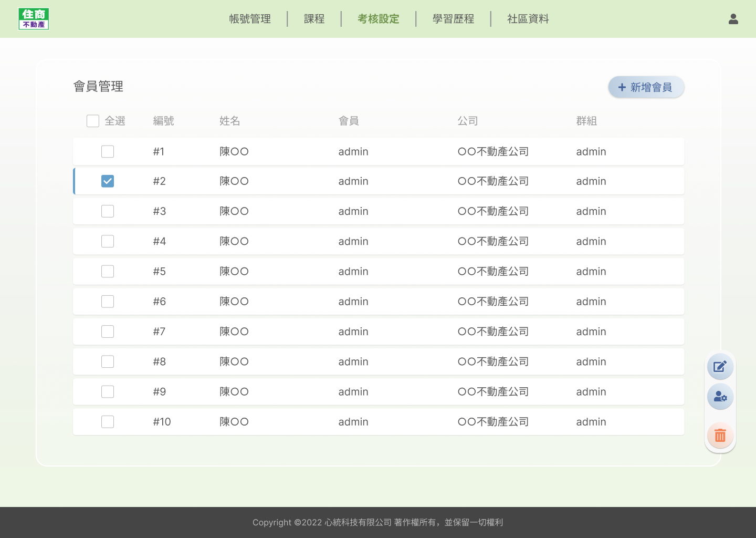Open the user profile icon

point(733,19)
